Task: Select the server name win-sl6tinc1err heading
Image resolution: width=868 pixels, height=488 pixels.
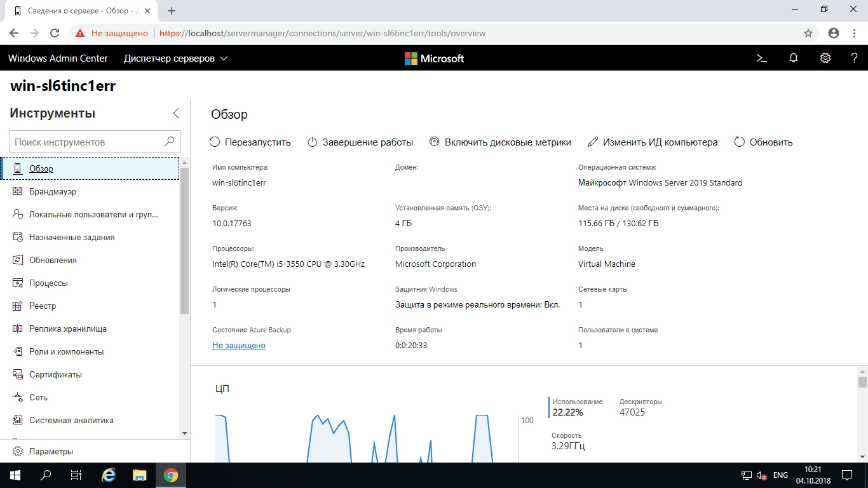Action: pos(63,86)
